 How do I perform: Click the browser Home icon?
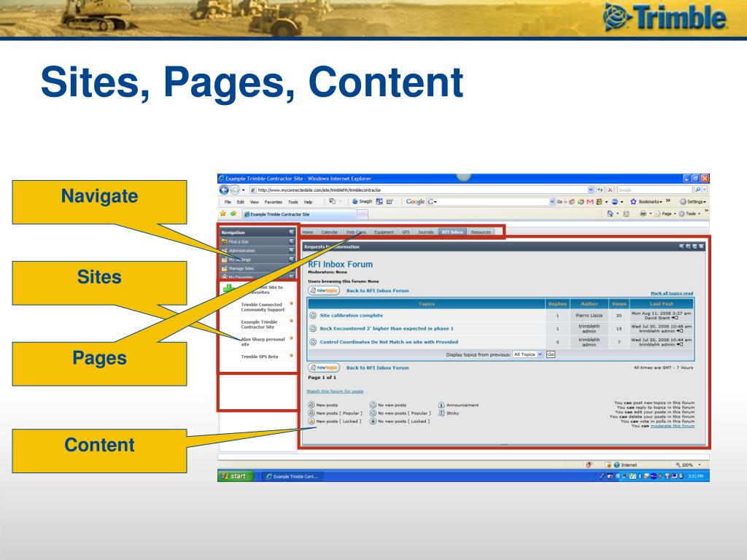pyautogui.click(x=610, y=214)
